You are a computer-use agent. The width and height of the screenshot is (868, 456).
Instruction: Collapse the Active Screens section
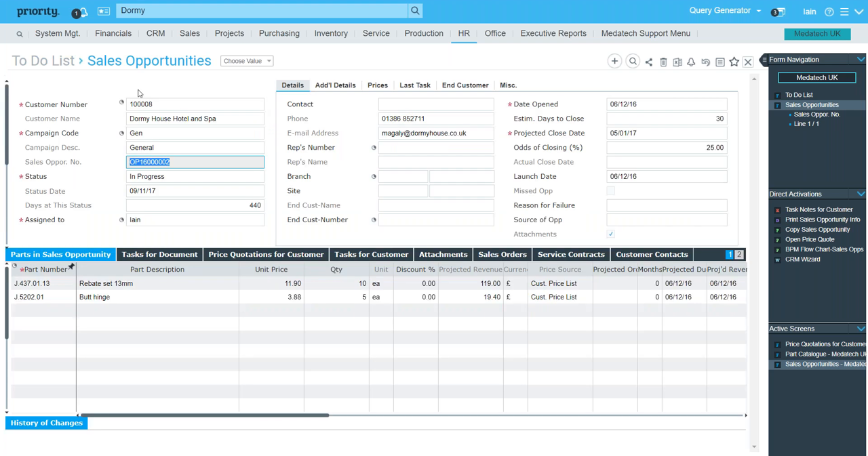861,329
